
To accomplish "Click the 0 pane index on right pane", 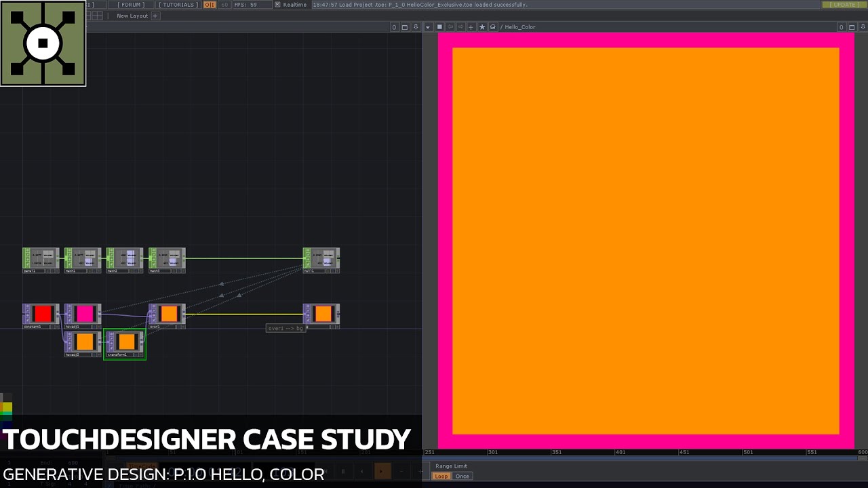I will [x=841, y=27].
